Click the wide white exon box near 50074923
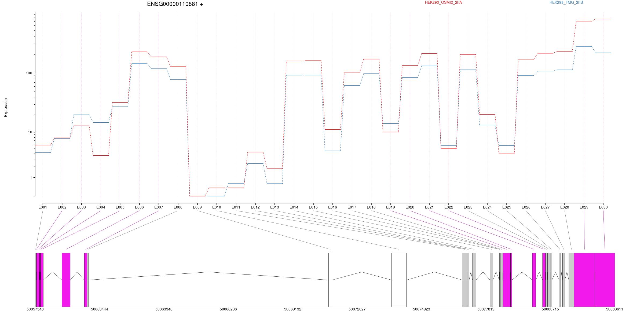Image resolution: width=644 pixels, height=322 pixels. [x=399, y=280]
